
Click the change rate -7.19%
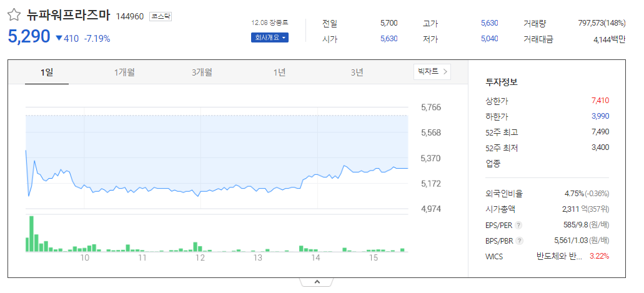97,39
